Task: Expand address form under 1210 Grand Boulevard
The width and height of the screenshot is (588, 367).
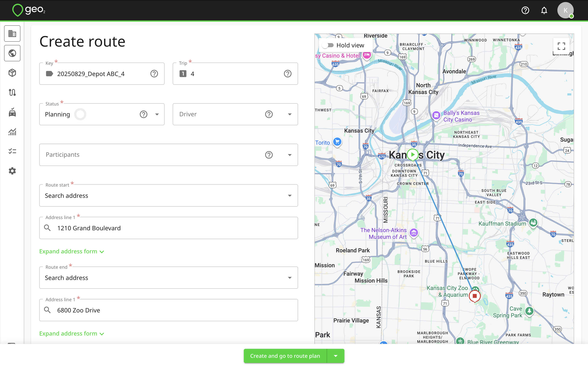Action: point(72,252)
